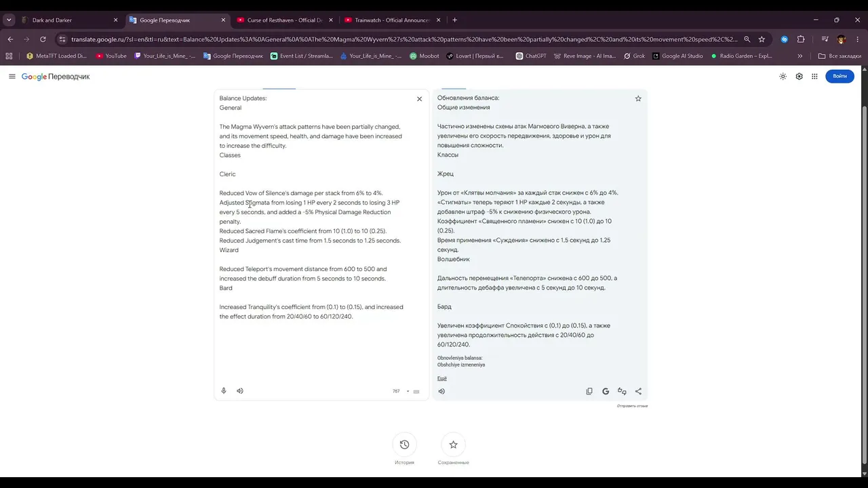Share the translation
868x488 pixels.
click(x=638, y=391)
